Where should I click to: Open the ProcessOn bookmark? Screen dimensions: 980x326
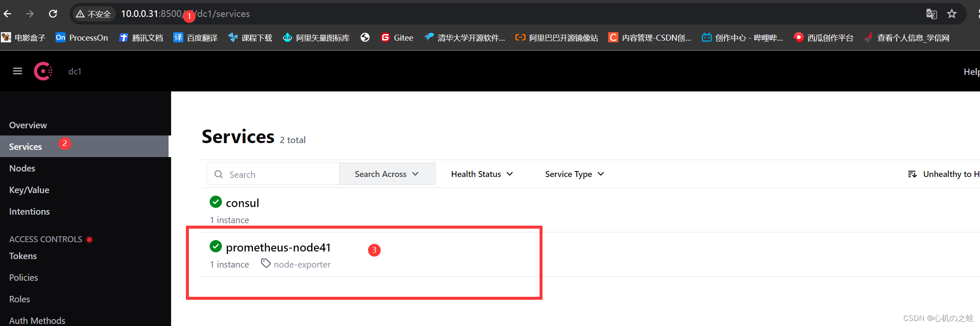point(82,38)
